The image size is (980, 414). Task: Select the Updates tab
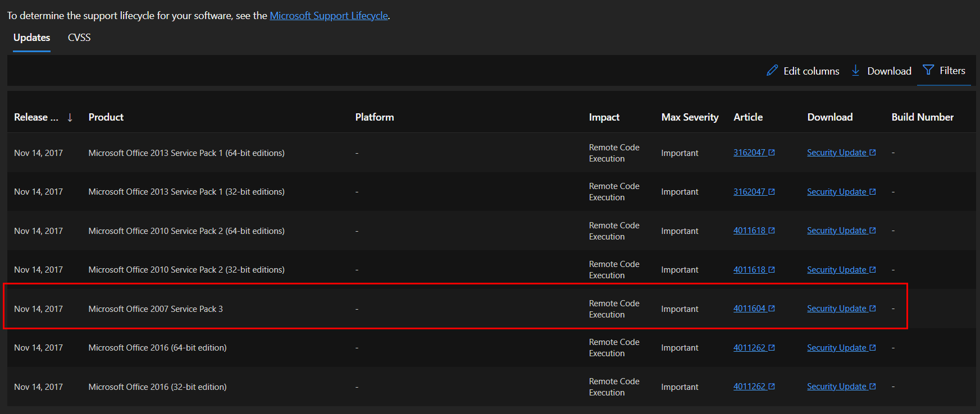coord(31,38)
